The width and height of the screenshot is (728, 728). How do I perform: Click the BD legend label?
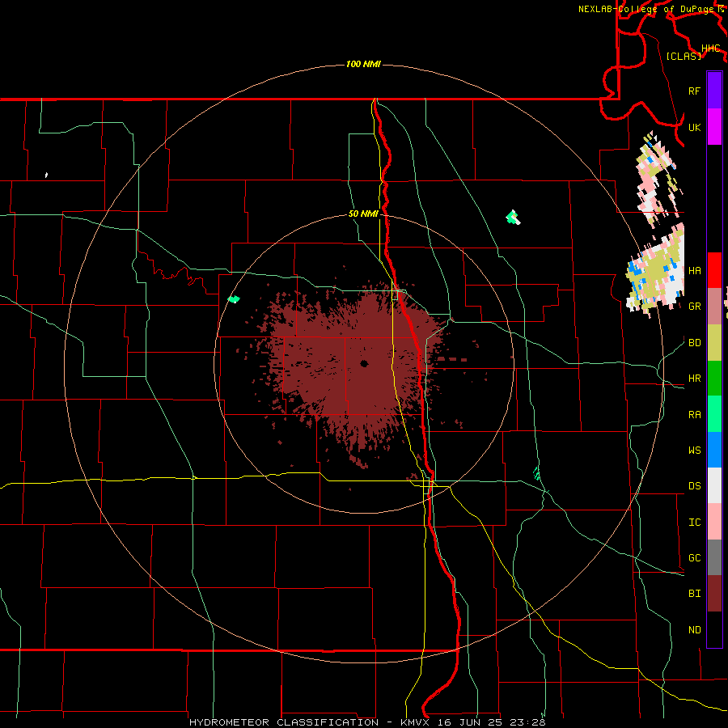(x=694, y=343)
